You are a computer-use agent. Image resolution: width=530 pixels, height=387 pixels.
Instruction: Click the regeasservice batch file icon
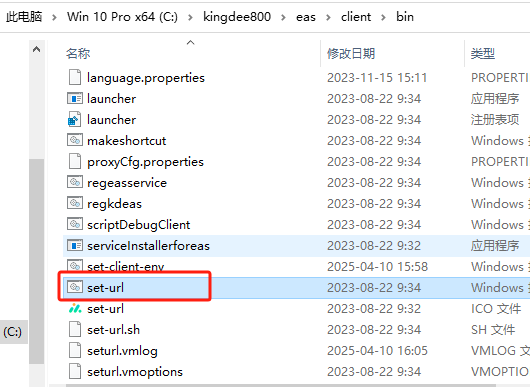[75, 182]
